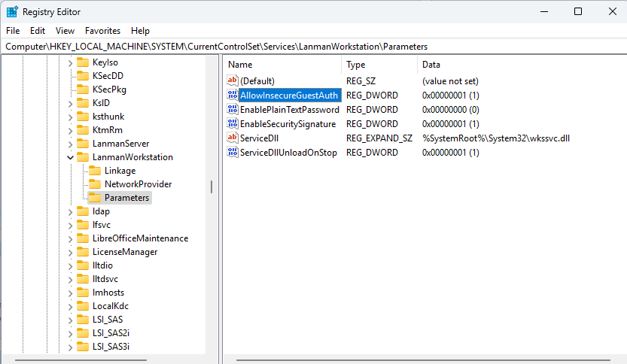
Task: Open the Edit menu
Action: (x=38, y=31)
